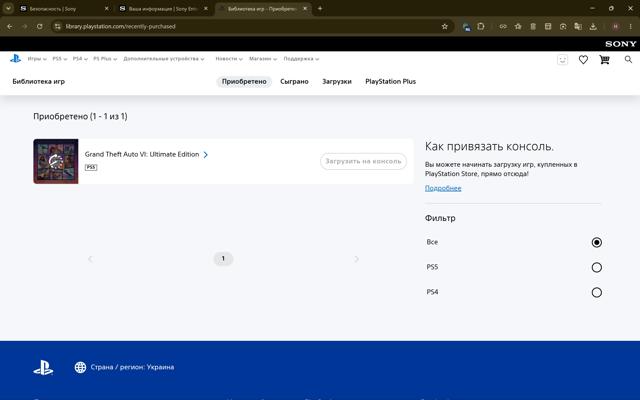This screenshot has width=640, height=400.
Task: Open the browser downloads icon
Action: (593, 27)
